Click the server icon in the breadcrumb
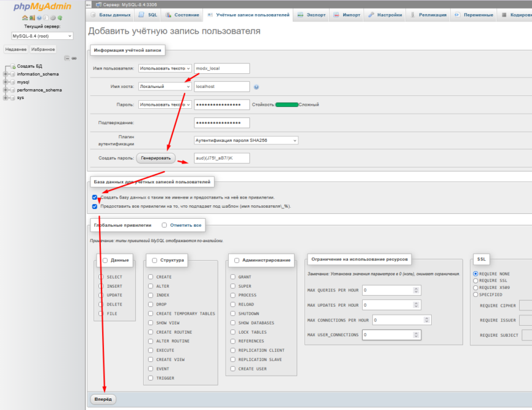This screenshot has height=410, width=532. tap(98, 4)
